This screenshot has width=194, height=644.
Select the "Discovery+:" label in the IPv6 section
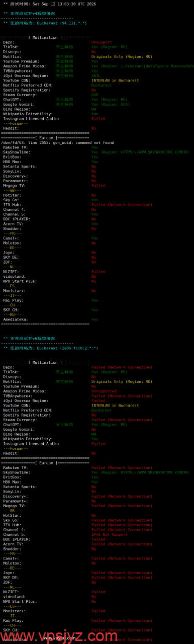pyautogui.click(x=16, y=496)
